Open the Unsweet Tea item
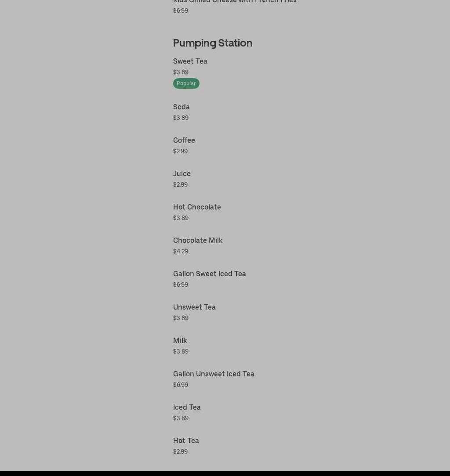The height and width of the screenshot is (476, 450). [x=194, y=307]
